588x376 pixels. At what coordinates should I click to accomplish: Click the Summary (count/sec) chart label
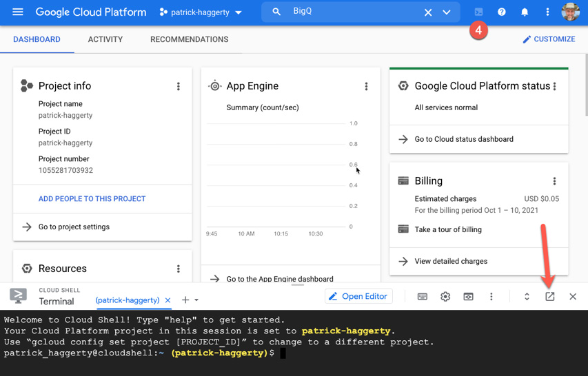pyautogui.click(x=263, y=107)
